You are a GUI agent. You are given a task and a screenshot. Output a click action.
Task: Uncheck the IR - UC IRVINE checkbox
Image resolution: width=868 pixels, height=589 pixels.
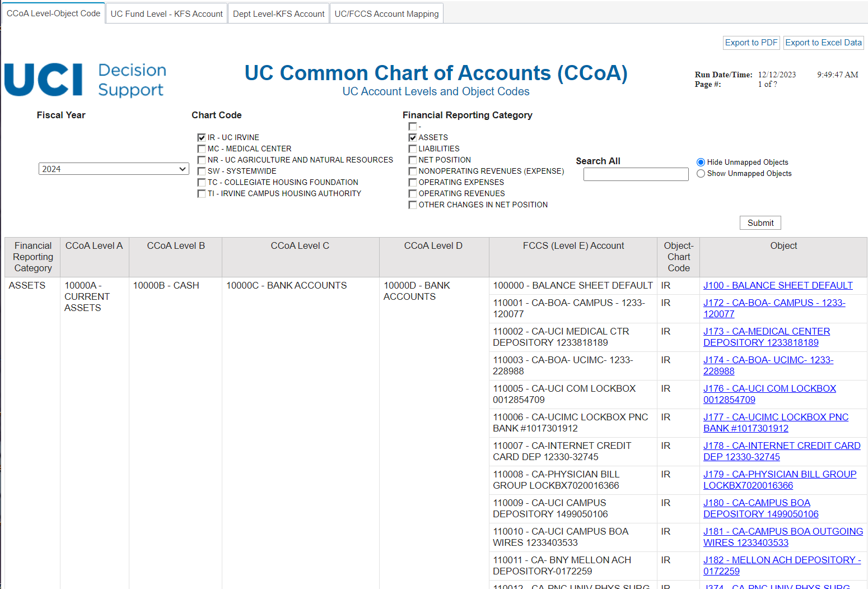pyautogui.click(x=202, y=138)
